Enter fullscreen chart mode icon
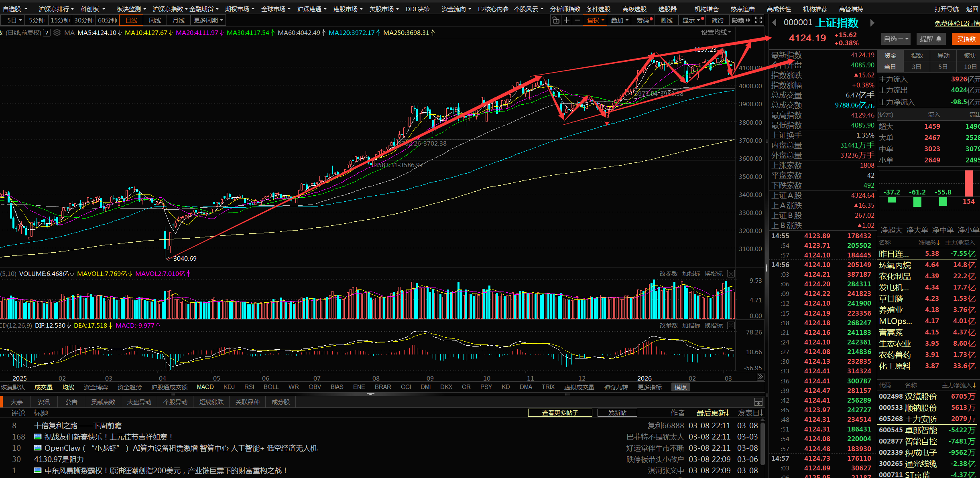Viewport: 980px width, 478px height. [x=758, y=20]
